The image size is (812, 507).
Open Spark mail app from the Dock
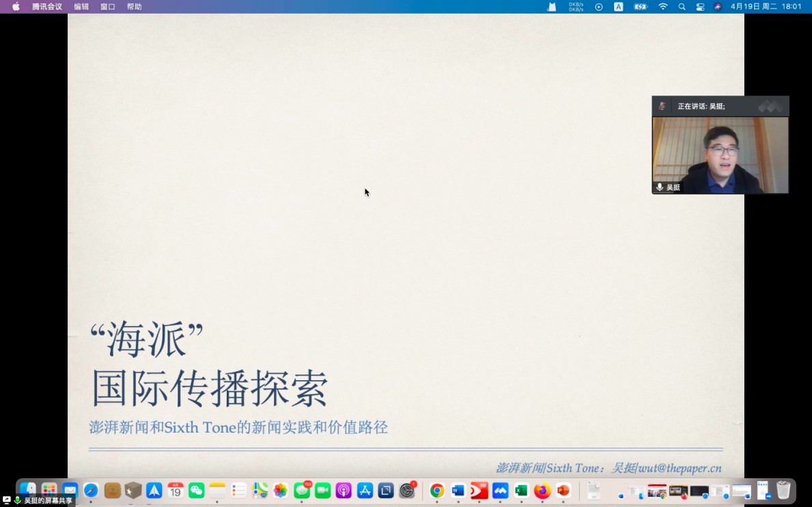coord(154,491)
